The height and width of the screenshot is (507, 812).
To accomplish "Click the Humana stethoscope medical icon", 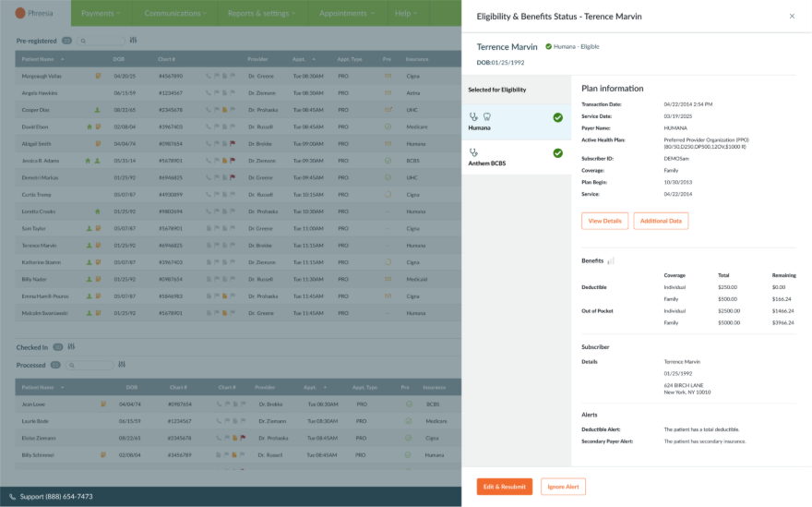I will [x=474, y=117].
